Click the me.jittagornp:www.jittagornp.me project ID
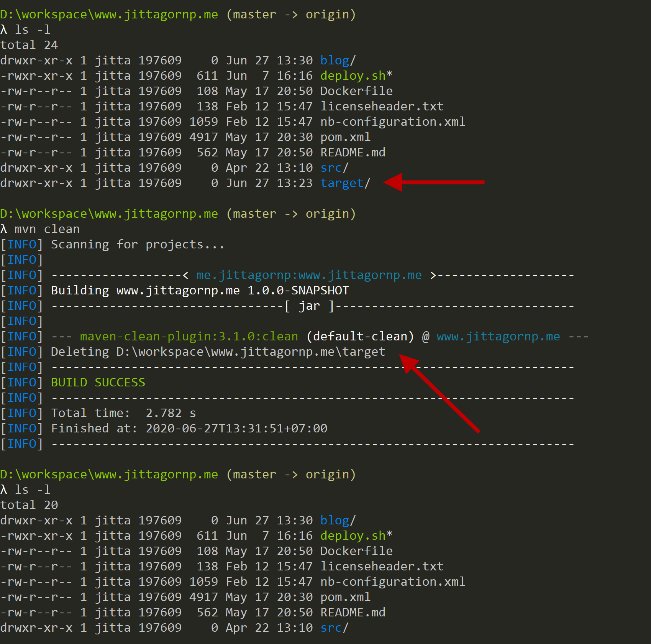Screen dimensions: 651x644 308,275
